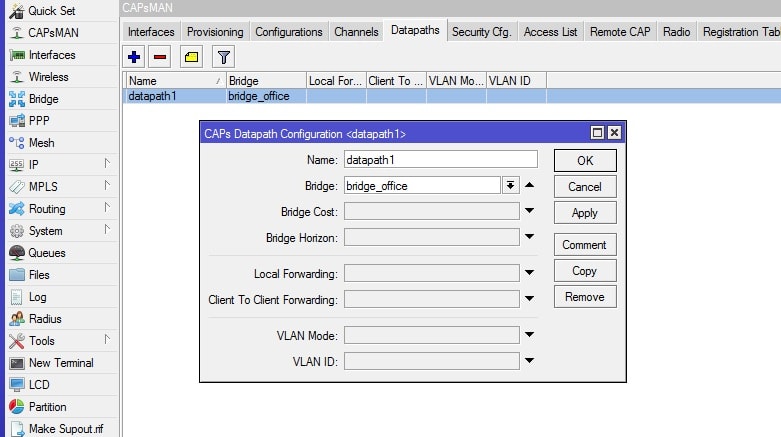Open Bridge in the sidebar
This screenshot has width=781, height=437.
pyautogui.click(x=43, y=99)
